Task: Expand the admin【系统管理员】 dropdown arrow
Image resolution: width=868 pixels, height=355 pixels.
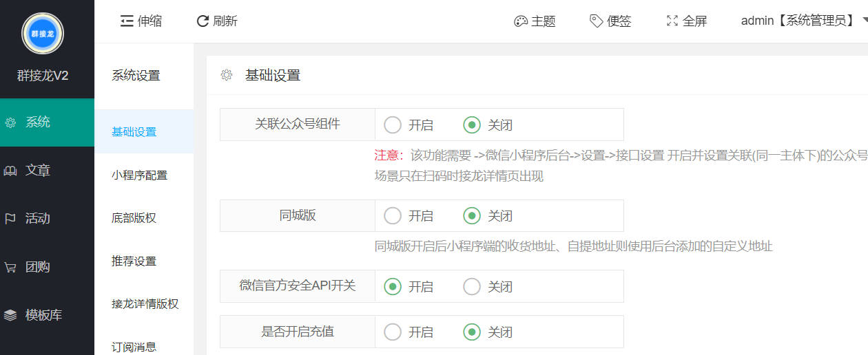Action: tap(864, 21)
